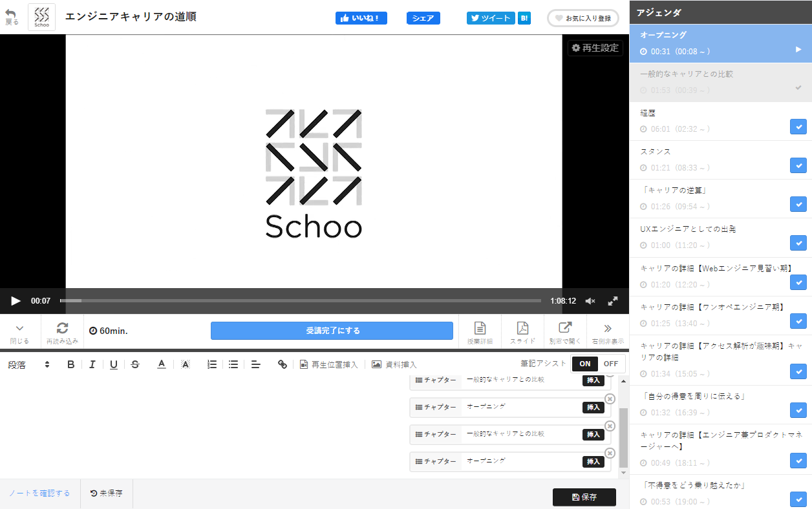Toggle bold formatting in the note editor

pos(71,364)
